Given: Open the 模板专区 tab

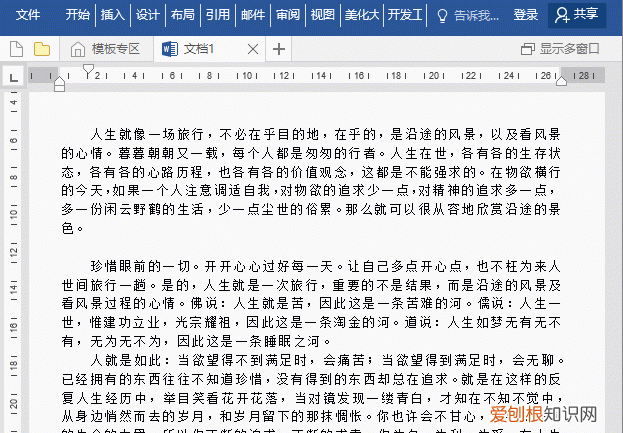Looking at the screenshot, I should tap(106, 49).
